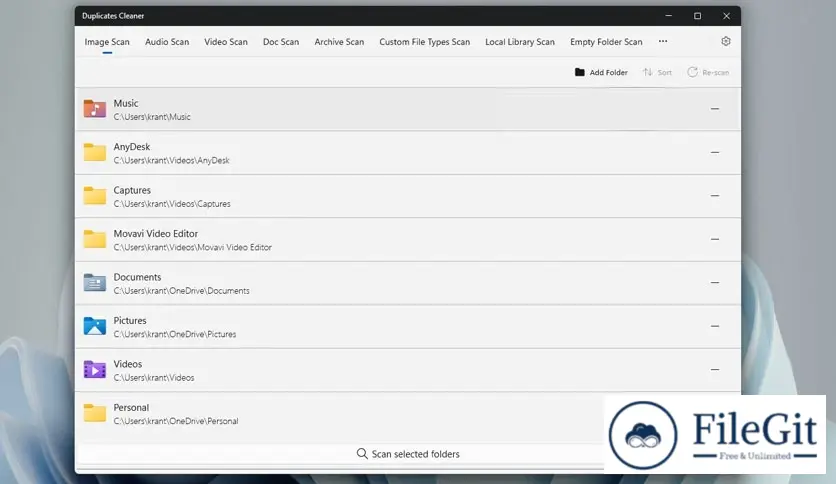Minimize the Duplicates Cleaner window
Image resolution: width=836 pixels, height=484 pixels.
click(x=669, y=16)
